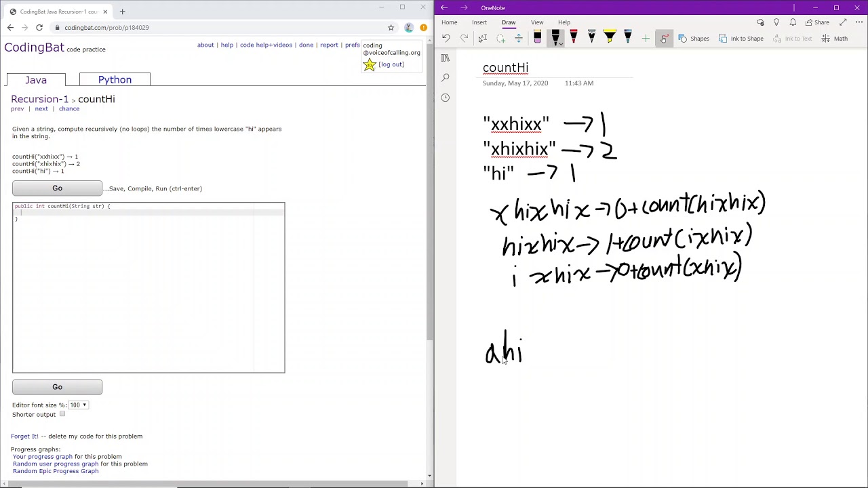868x488 pixels.
Task: Click the lower Go button
Action: 57,387
